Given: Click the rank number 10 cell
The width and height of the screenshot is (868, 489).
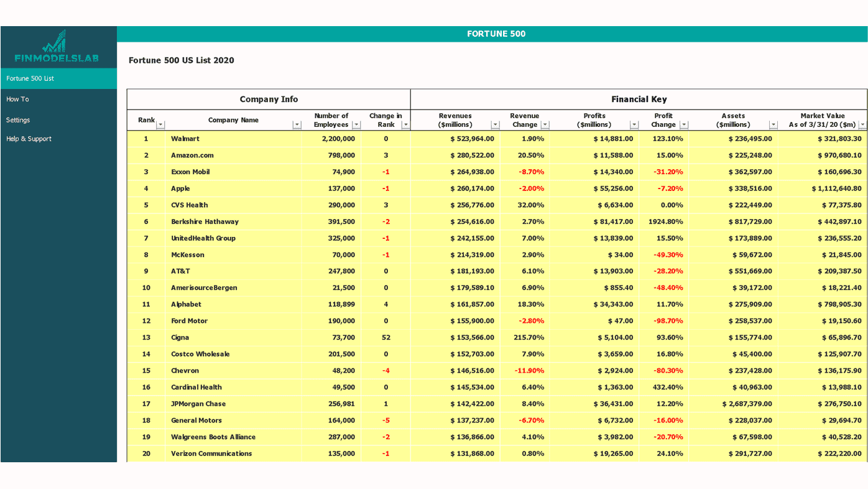Looking at the screenshot, I should pyautogui.click(x=146, y=287).
